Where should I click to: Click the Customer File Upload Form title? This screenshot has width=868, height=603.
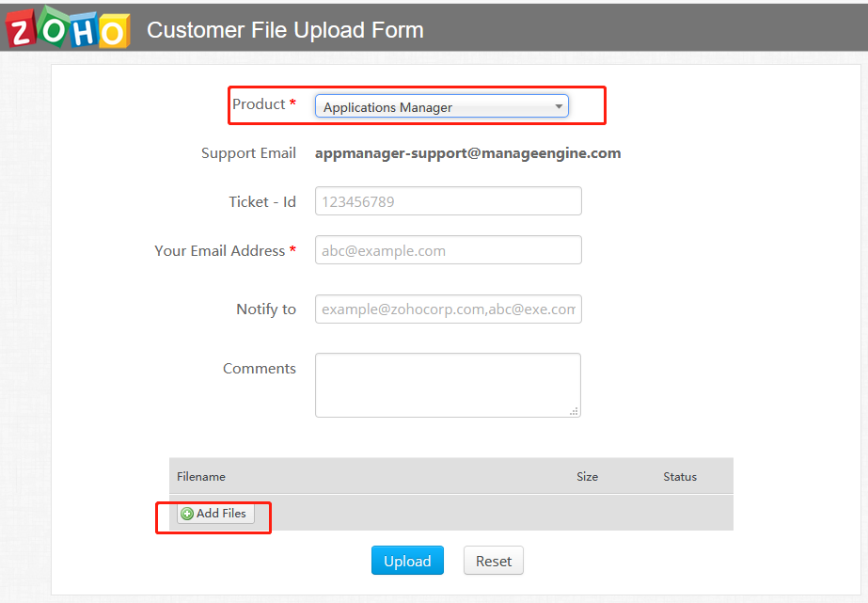pyautogui.click(x=285, y=30)
